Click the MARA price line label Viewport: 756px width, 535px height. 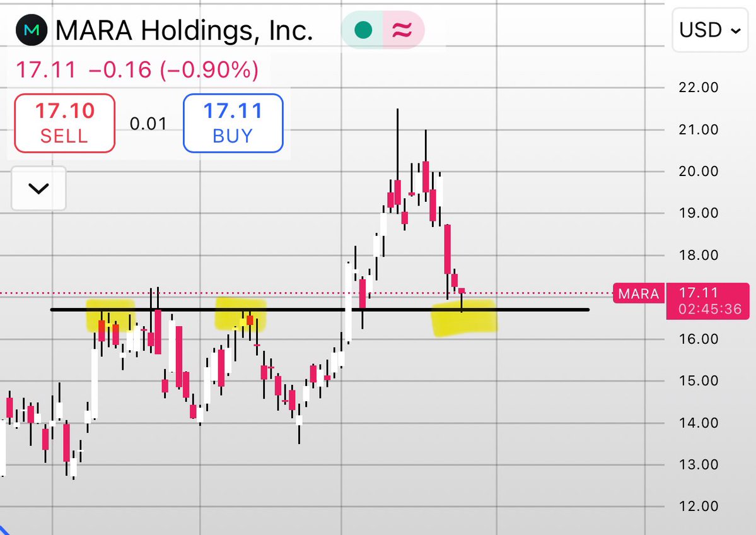(638, 293)
